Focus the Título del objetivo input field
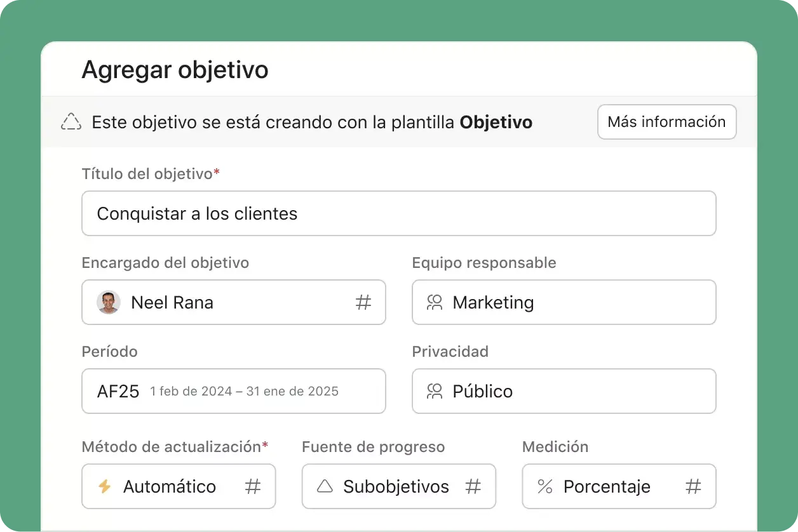Screen dimensions: 798x532 pos(399,213)
